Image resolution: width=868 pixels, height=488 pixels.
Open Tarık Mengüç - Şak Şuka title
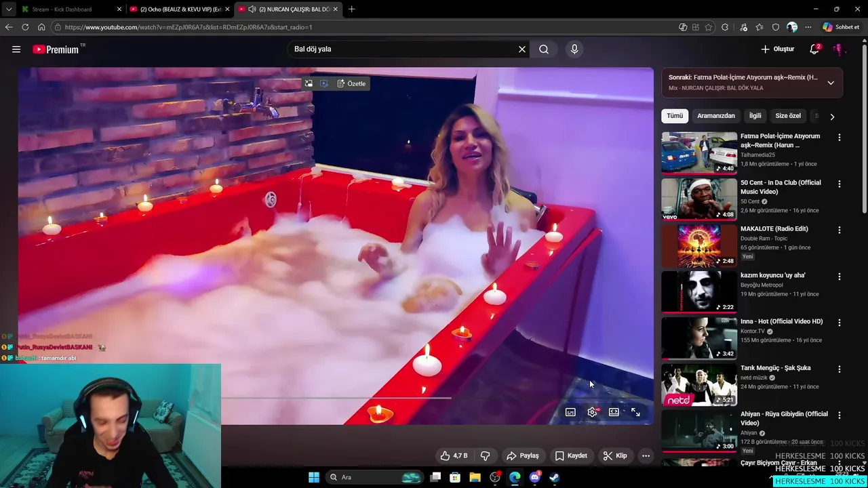coord(775,368)
